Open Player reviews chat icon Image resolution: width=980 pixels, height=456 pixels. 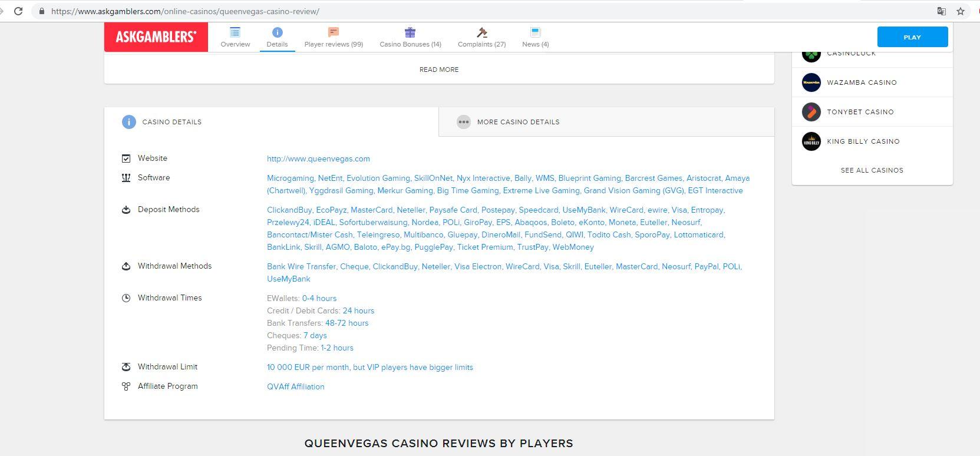point(334,32)
